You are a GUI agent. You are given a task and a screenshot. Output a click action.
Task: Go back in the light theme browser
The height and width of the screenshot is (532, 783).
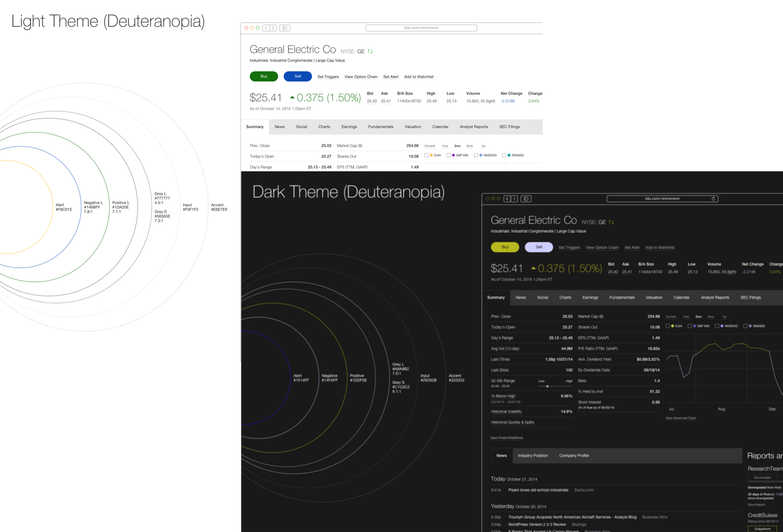click(x=266, y=28)
